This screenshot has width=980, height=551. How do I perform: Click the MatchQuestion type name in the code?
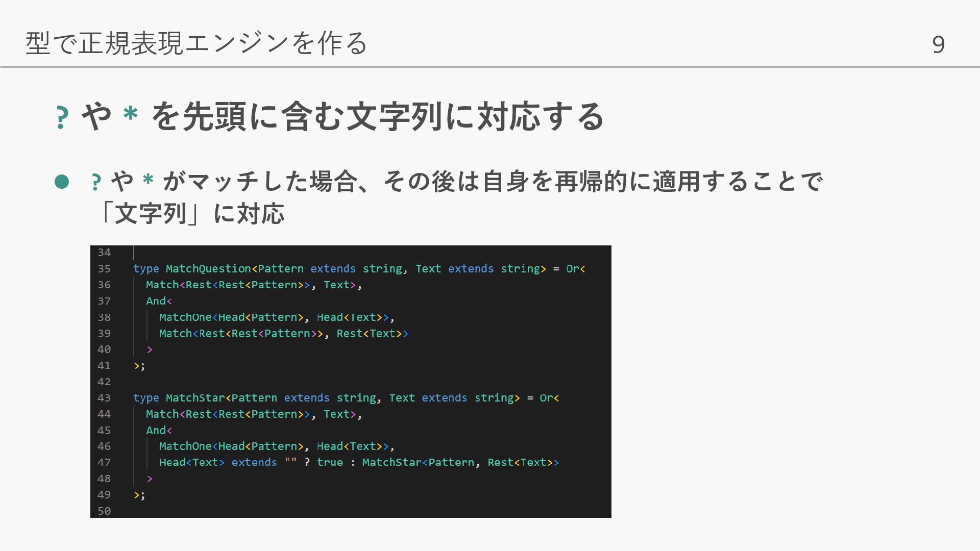(x=208, y=269)
